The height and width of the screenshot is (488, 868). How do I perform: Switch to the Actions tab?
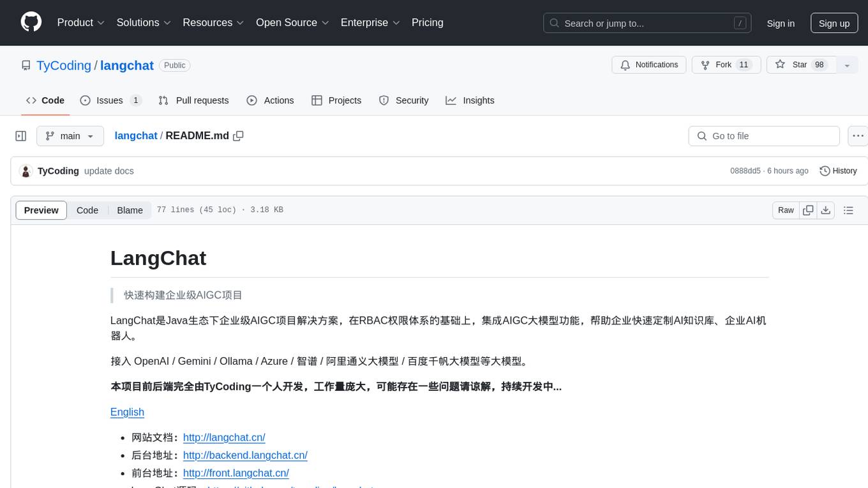(270, 100)
